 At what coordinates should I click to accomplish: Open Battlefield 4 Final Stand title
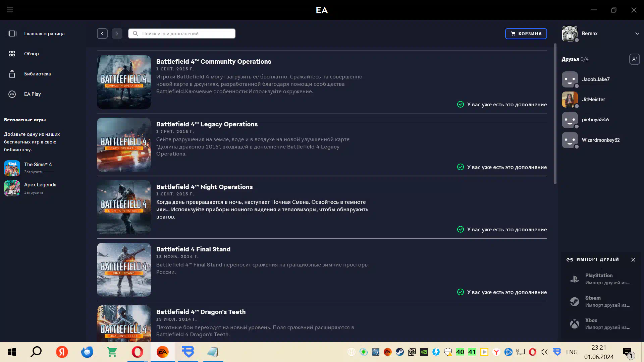point(193,249)
